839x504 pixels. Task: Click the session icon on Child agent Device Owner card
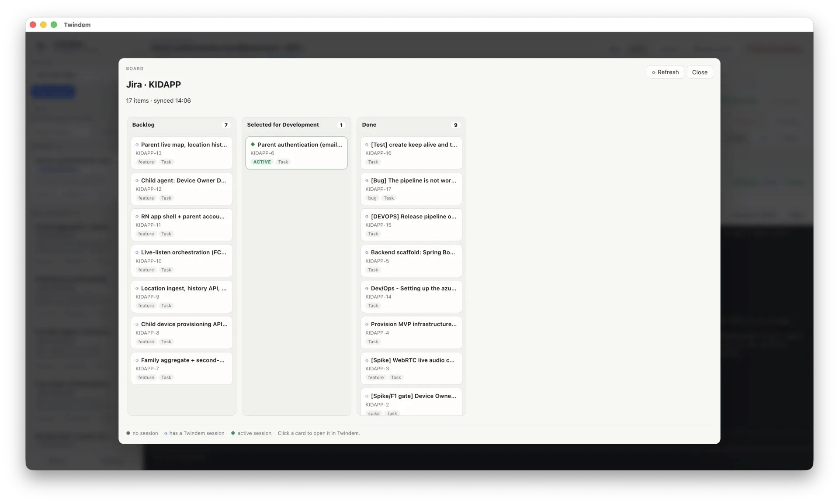pos(137,180)
